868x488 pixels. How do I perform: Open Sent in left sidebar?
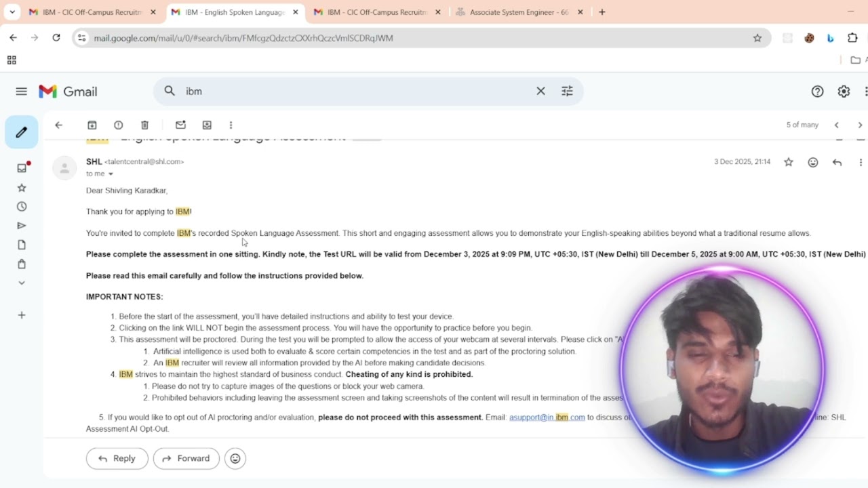coord(22,226)
